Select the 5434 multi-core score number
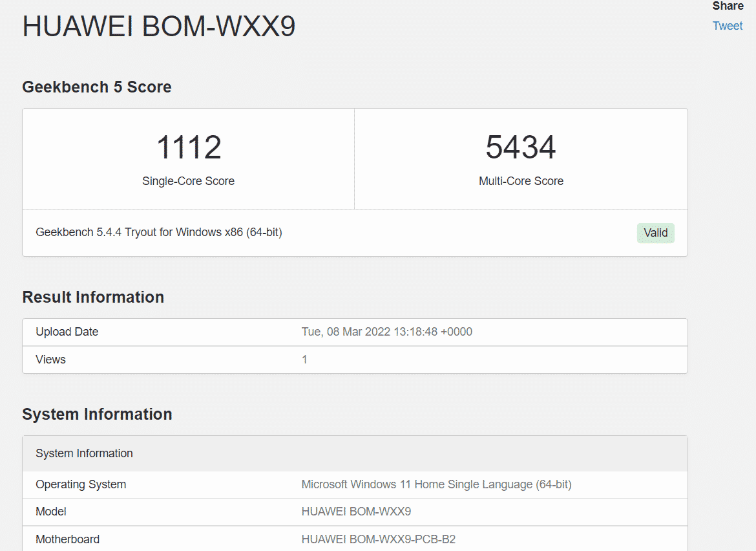Screen dimensions: 756x551 tap(521, 147)
